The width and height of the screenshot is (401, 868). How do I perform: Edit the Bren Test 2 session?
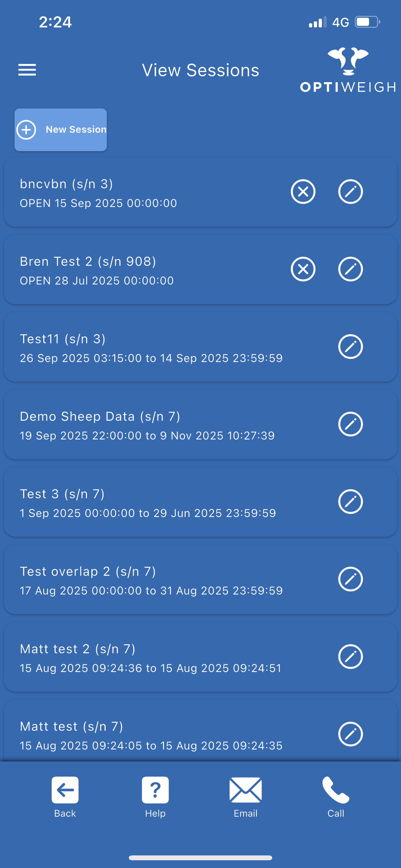point(350,269)
